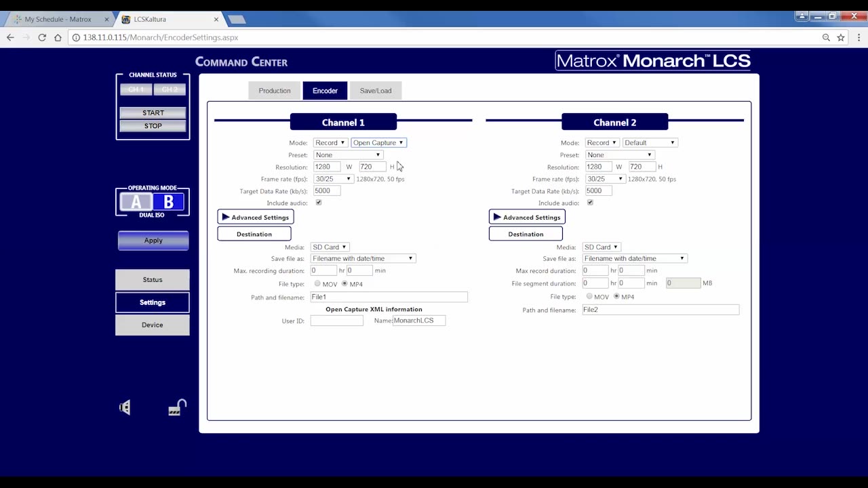The image size is (868, 488).
Task: Switch to the Save/Load tab
Action: pos(376,91)
